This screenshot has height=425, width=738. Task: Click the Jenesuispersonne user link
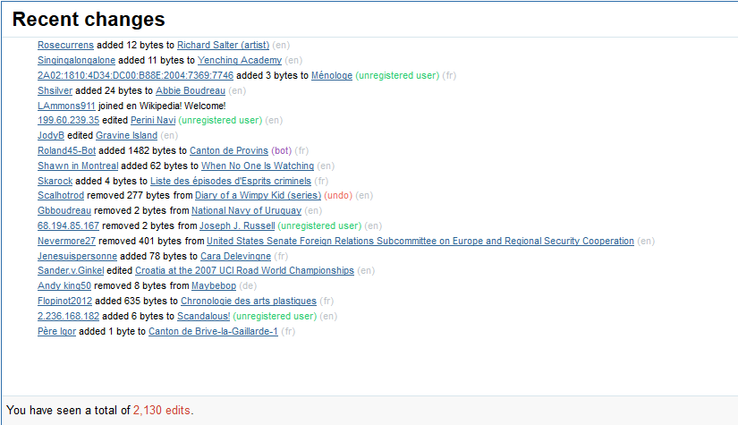click(77, 256)
